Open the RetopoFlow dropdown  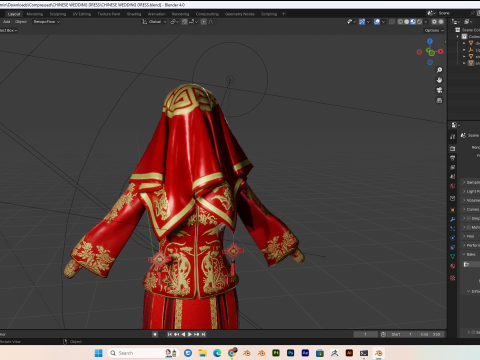coord(47,22)
